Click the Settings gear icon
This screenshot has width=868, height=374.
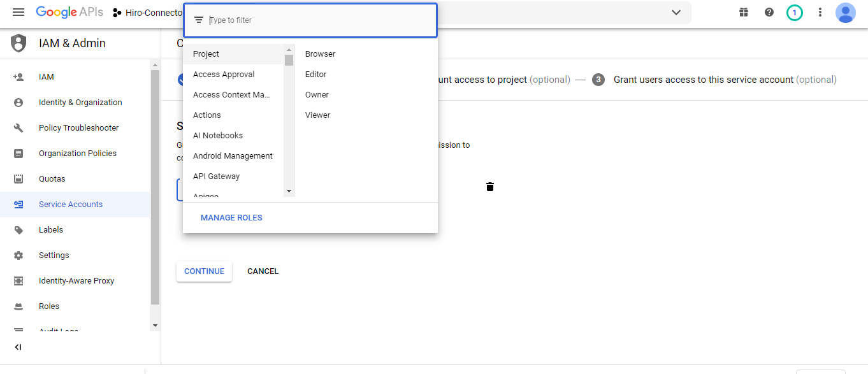click(18, 255)
